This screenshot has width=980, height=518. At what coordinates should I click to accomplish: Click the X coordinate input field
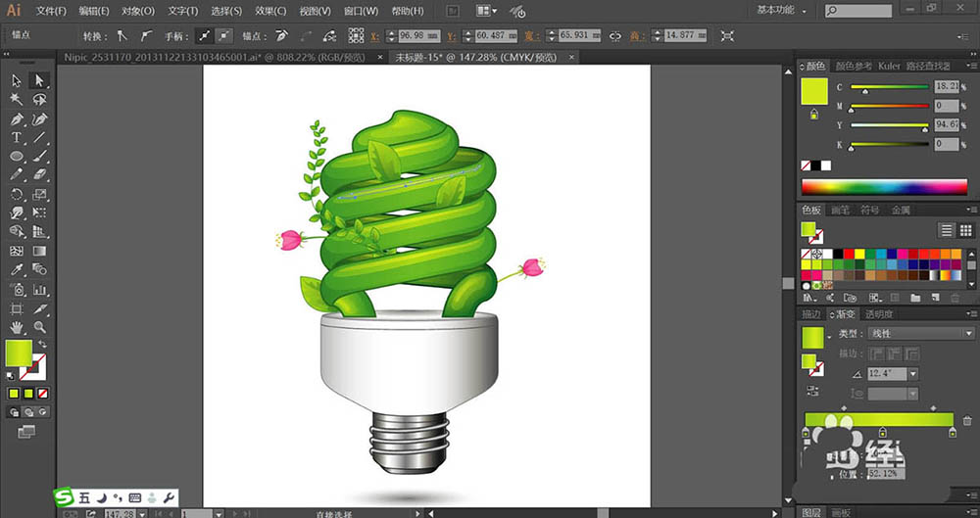click(419, 36)
